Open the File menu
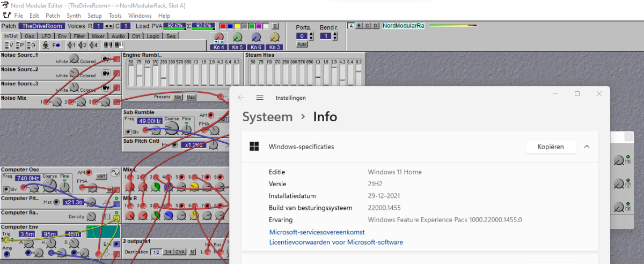Viewport: 644px width, 264px height. point(19,16)
